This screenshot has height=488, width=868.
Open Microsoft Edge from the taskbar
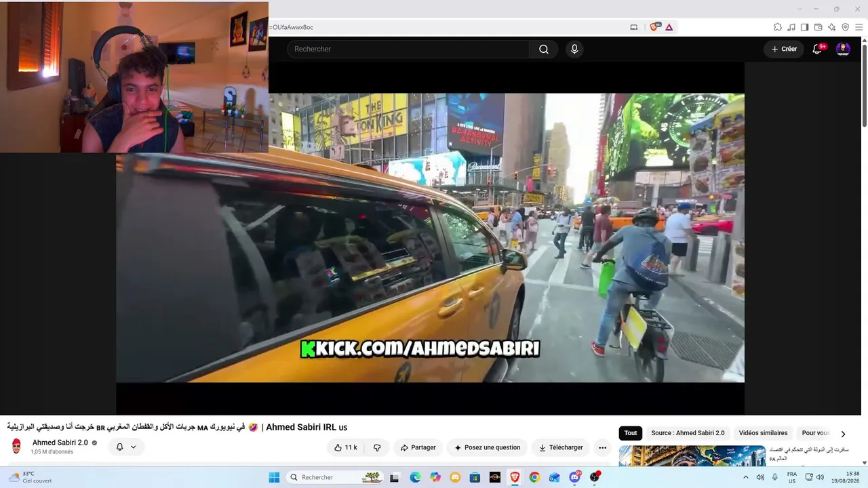(x=415, y=477)
